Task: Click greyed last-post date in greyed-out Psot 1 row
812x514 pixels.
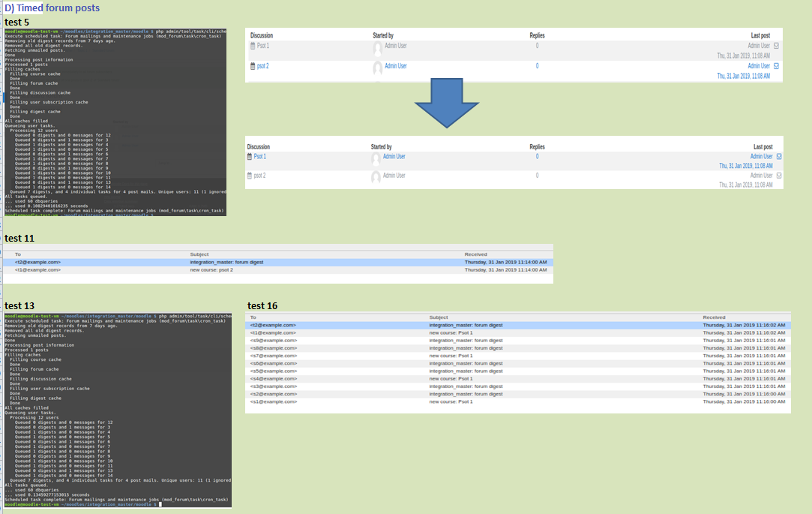Action: (x=743, y=56)
